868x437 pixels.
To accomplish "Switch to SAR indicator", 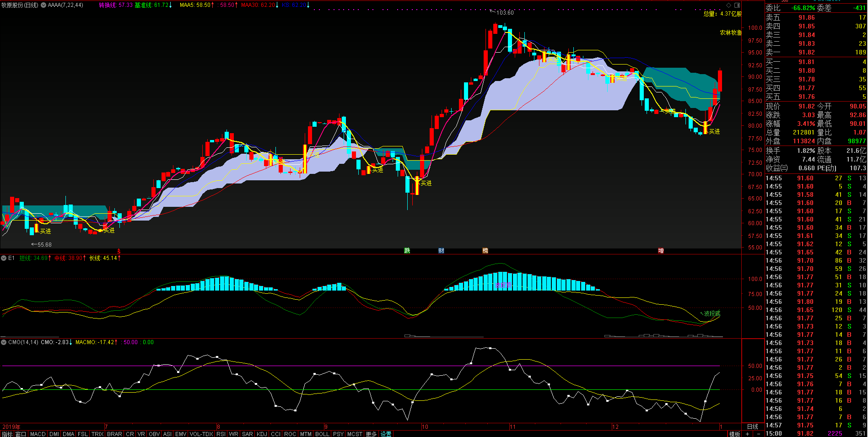I will point(248,434).
